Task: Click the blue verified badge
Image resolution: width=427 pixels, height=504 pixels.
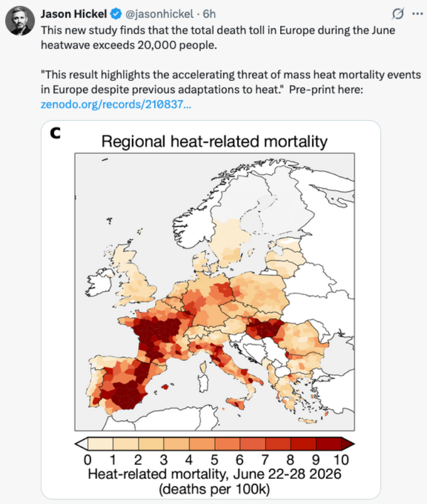Action: tap(116, 14)
